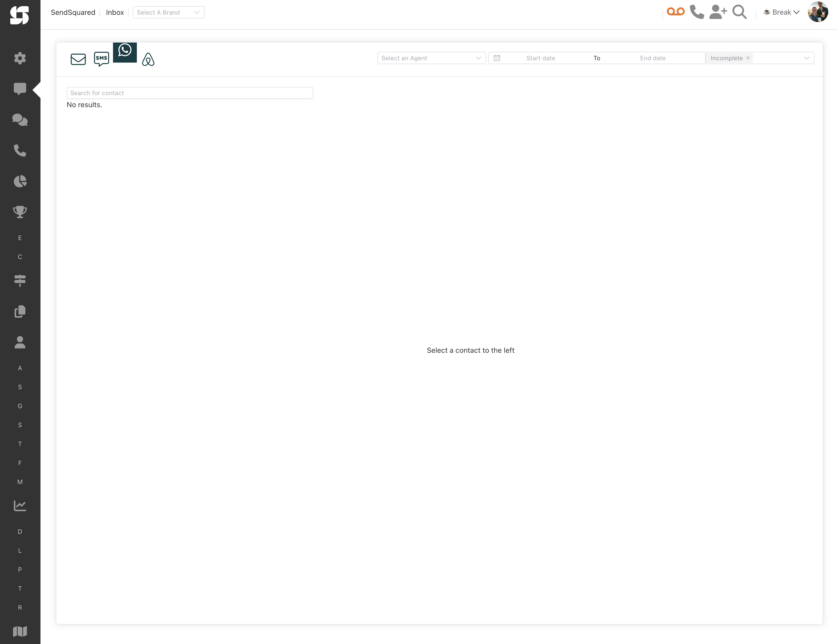This screenshot has height=644, width=838.
Task: Switch to the SMS channel tab
Action: (x=101, y=59)
